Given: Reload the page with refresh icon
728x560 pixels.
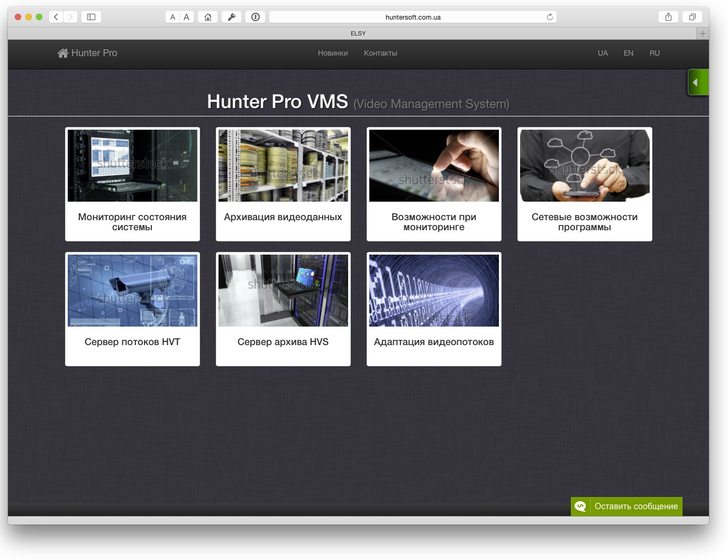Looking at the screenshot, I should point(550,17).
